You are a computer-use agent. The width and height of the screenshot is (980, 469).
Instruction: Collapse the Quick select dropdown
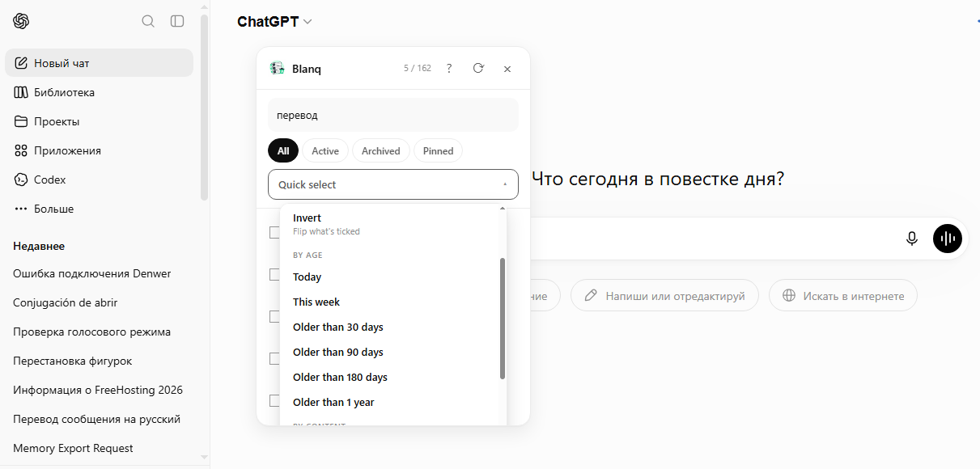(393, 184)
